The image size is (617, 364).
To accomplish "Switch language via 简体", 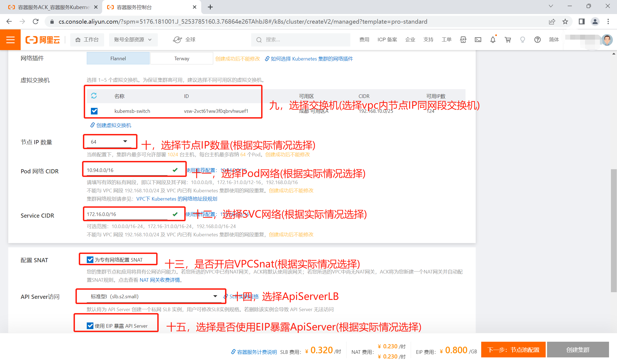I will click(x=554, y=40).
